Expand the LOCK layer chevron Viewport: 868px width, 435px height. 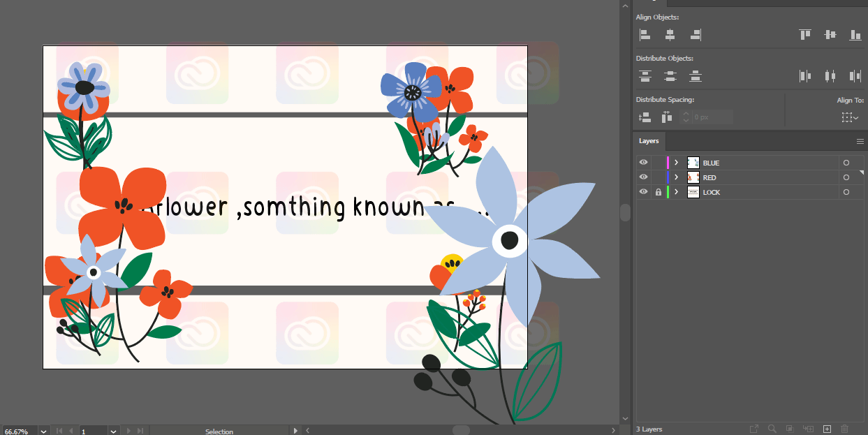click(676, 192)
